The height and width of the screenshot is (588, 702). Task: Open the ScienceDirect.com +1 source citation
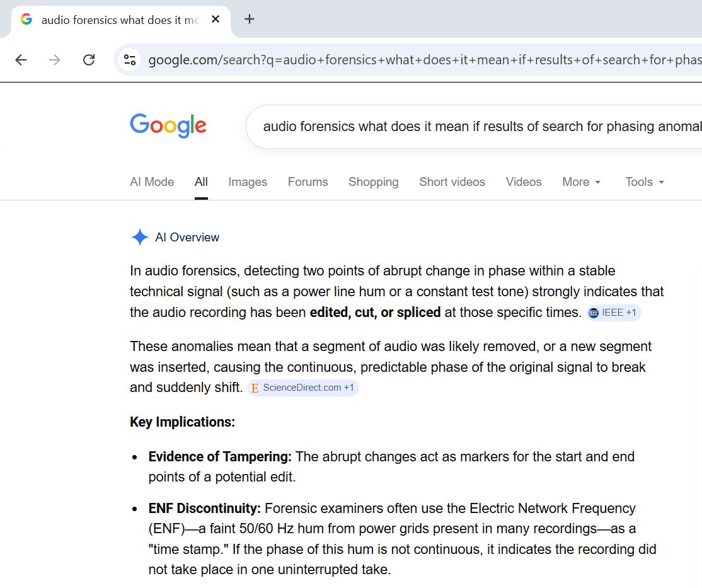pos(303,388)
